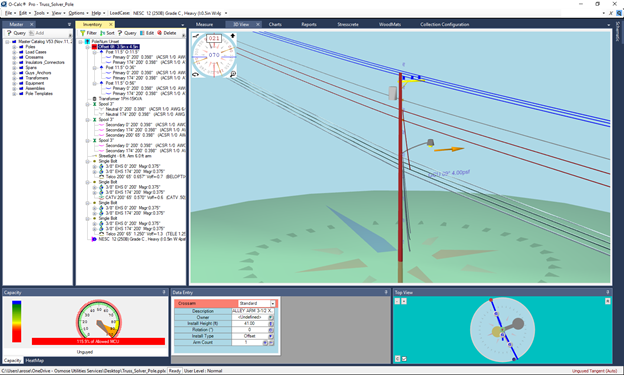The image size is (624, 375).
Task: Switch to the HeatMap tab
Action: (35, 360)
